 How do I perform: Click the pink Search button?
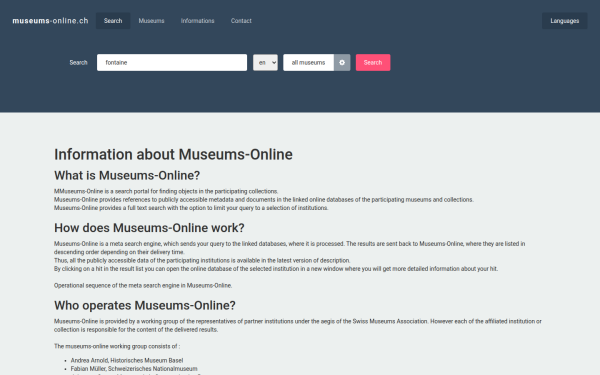(x=373, y=62)
